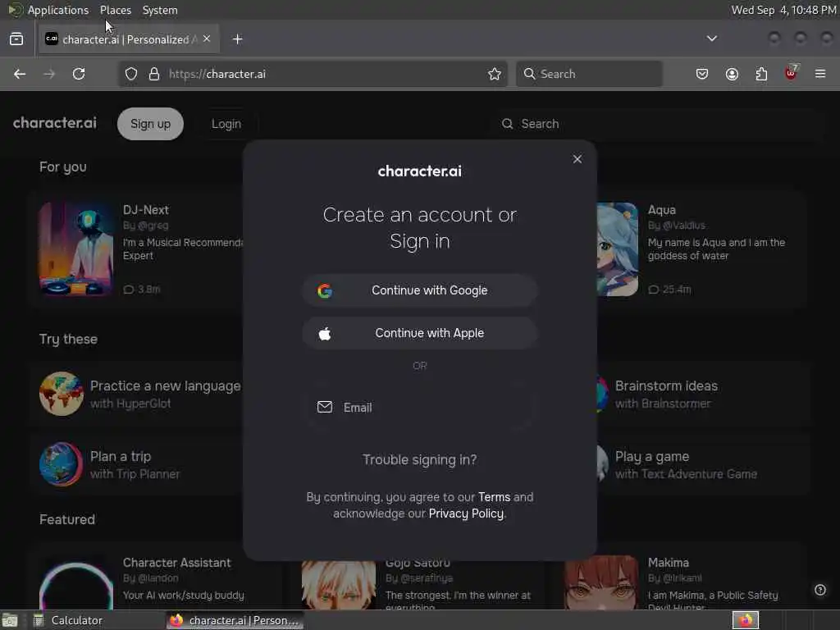Open the Gojo Satoru character thumbnail
This screenshot has height=630, width=840.
[339, 585]
